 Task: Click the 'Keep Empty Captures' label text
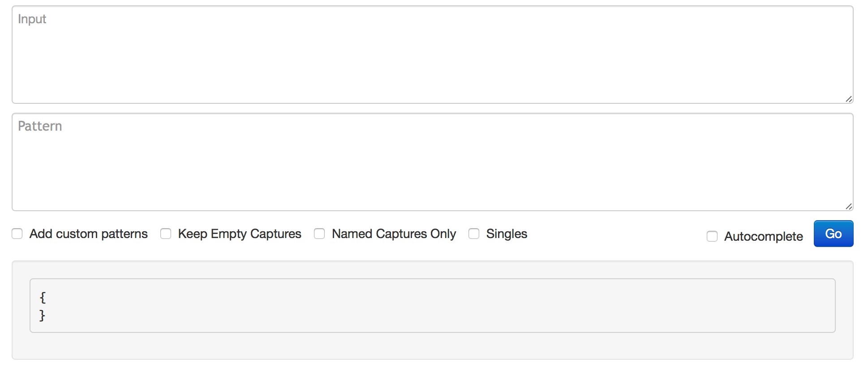pos(240,234)
